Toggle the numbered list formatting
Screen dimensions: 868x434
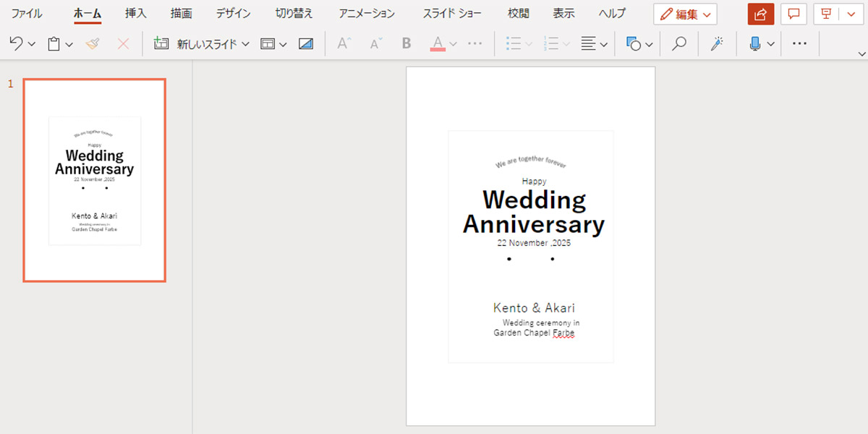tap(552, 44)
